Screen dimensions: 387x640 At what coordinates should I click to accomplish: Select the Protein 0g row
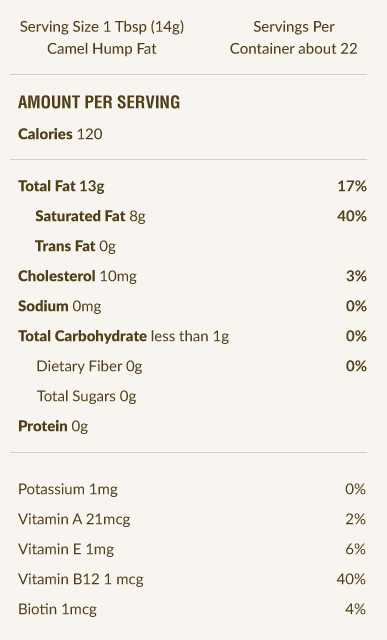[53, 426]
